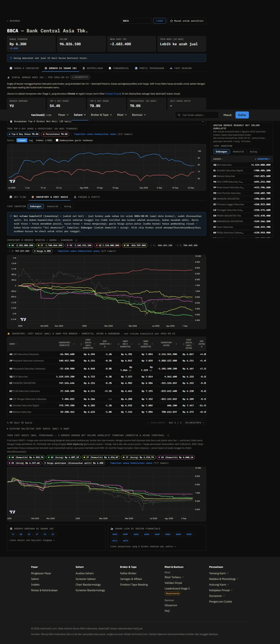Open the Tape Reading tab
This screenshot has height=644, width=280.
(181, 68)
